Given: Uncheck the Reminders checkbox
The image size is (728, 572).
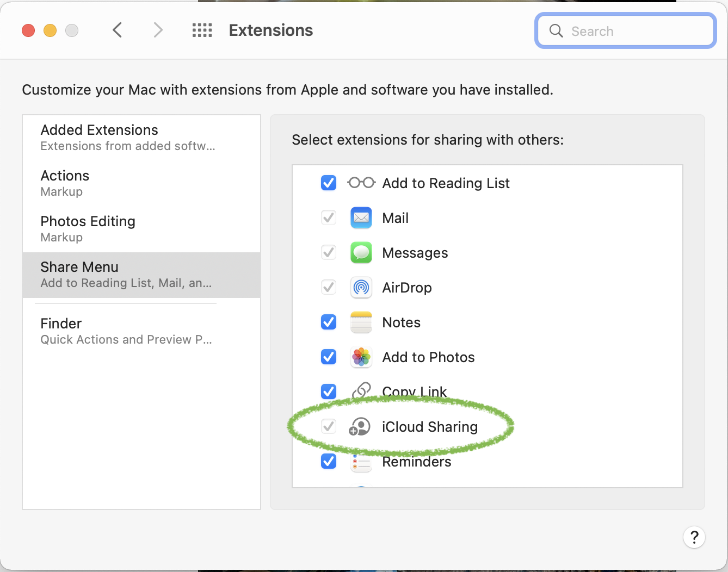Looking at the screenshot, I should tap(329, 462).
